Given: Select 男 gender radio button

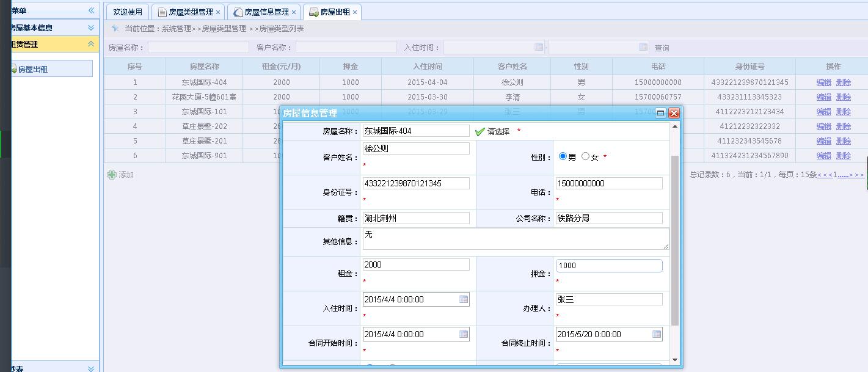Looking at the screenshot, I should [x=563, y=156].
